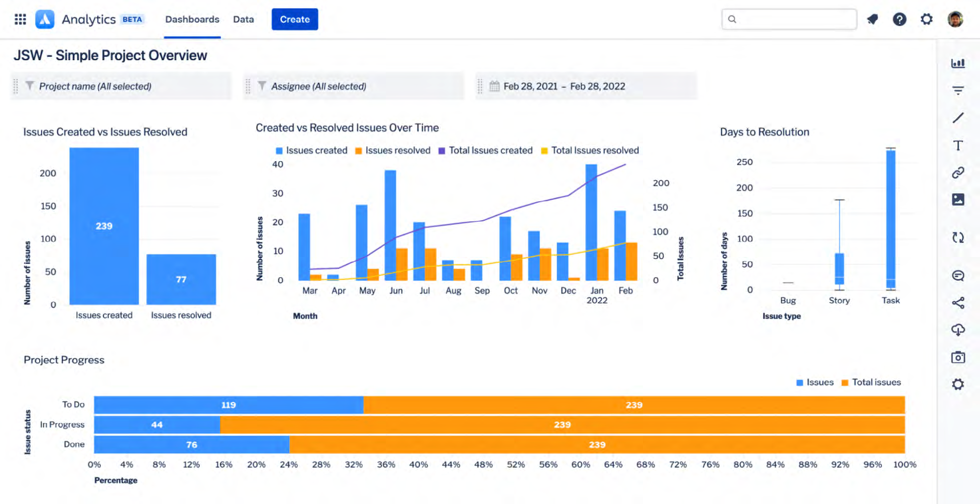Viewport: 980px width, 504px height.
Task: Select the image insert icon
Action: point(958,199)
